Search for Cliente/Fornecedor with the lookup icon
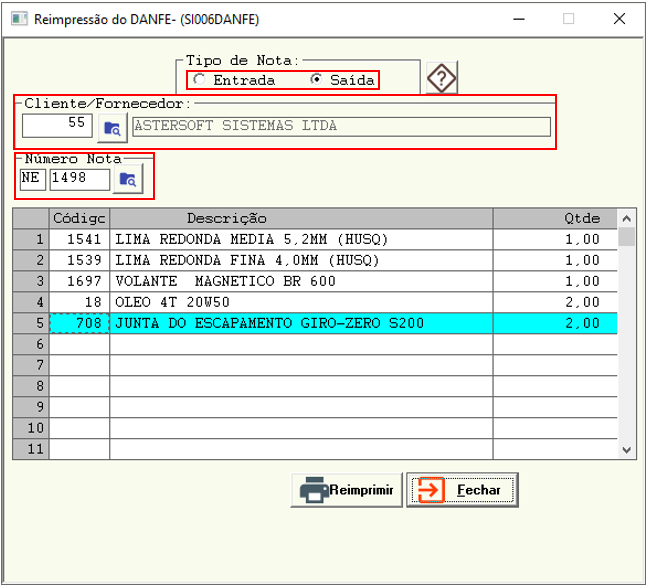The width and height of the screenshot is (648, 587). [x=112, y=128]
